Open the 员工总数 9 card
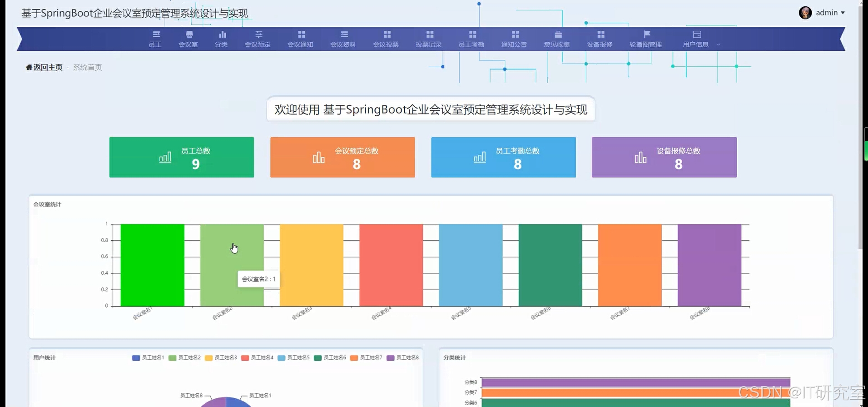Screen dimensions: 868x407 pos(182,157)
